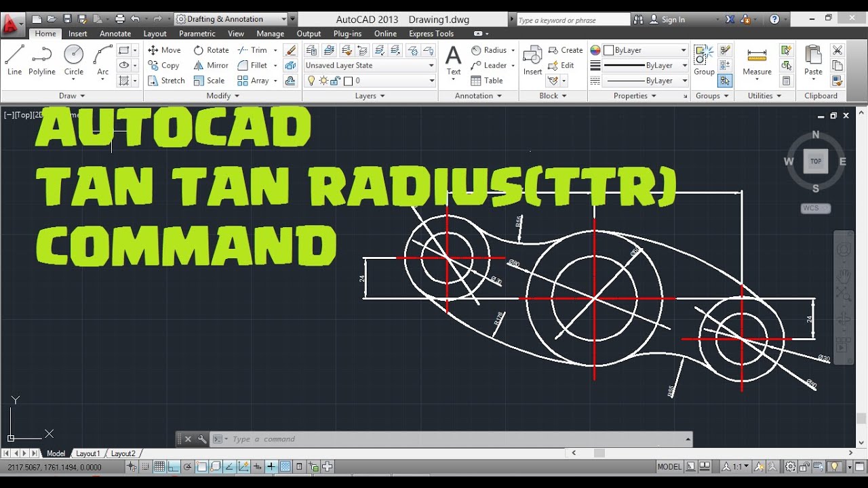Click the Match Properties icon in Clipboard
The image size is (868, 488).
tap(837, 81)
